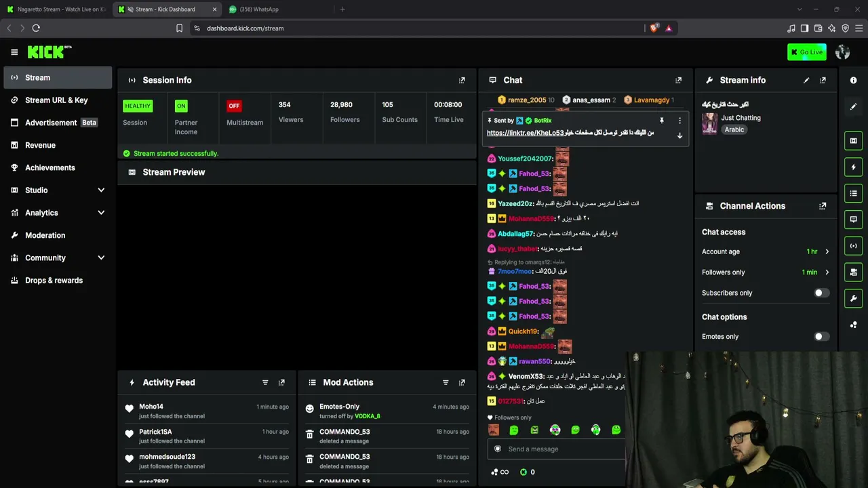Open Brave Shields icon in address bar
Viewport: 868px width, 488px height.
(x=654, y=28)
